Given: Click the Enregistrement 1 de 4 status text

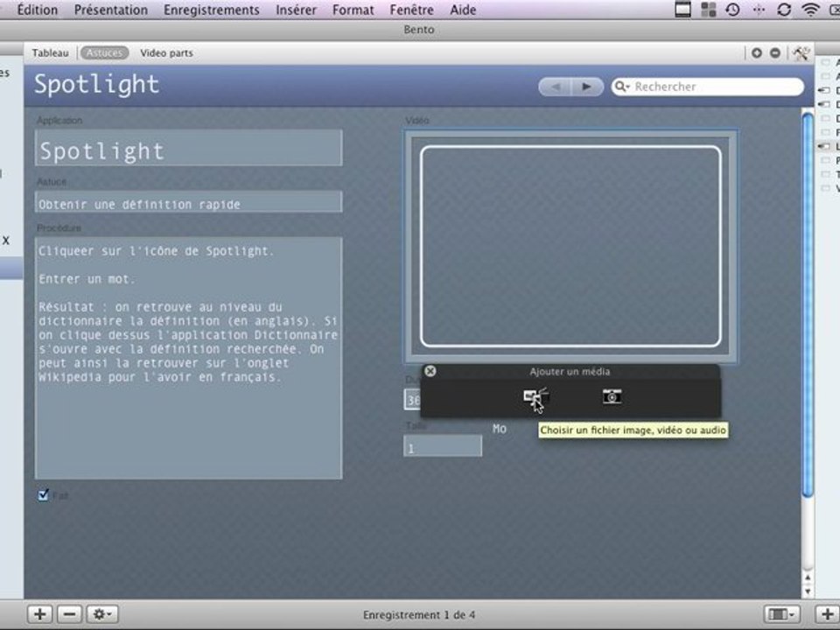Looking at the screenshot, I should [x=419, y=614].
